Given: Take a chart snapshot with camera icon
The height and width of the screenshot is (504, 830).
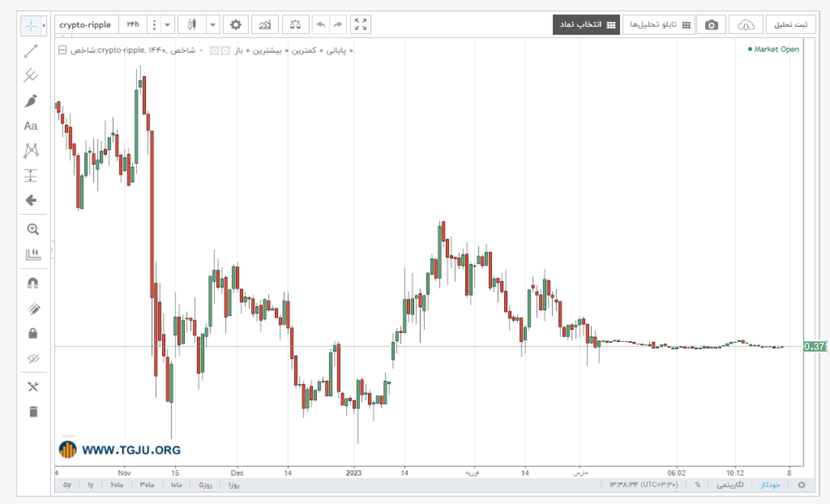Looking at the screenshot, I should point(711,25).
